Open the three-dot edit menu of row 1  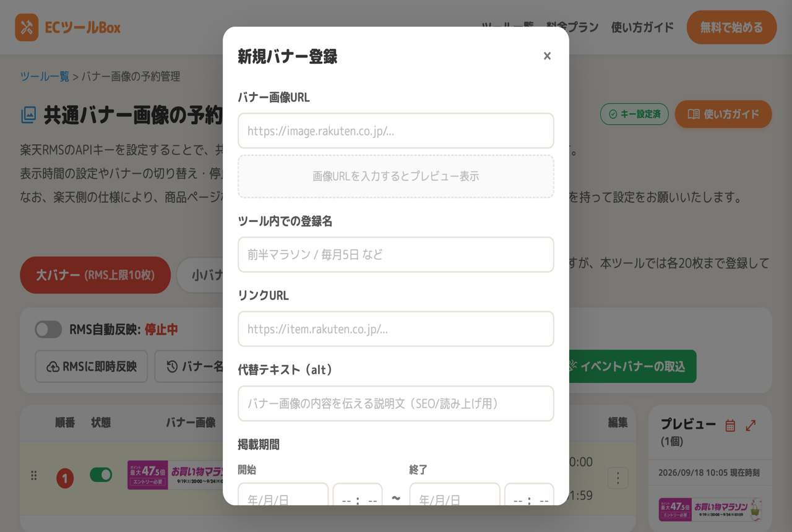point(618,478)
